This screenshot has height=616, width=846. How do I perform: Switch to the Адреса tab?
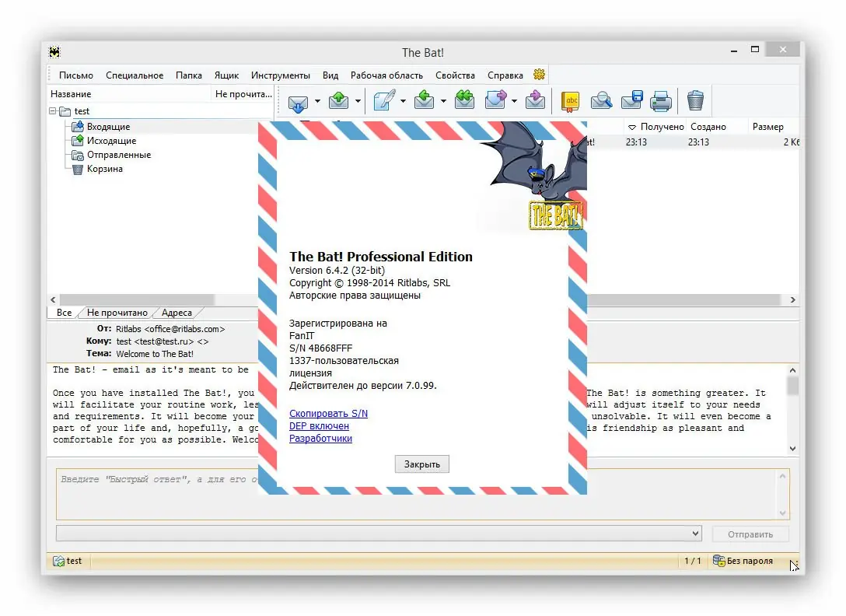[177, 313]
